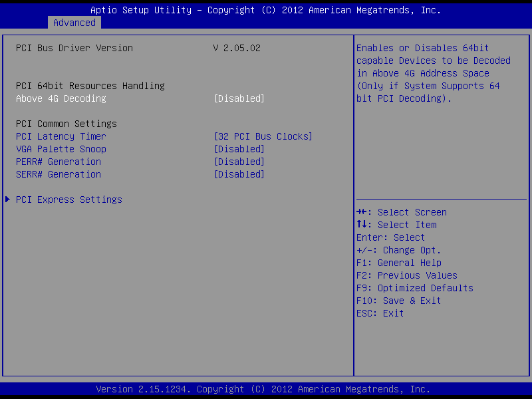Click the F2: Previous Values hint

pyautogui.click(x=407, y=275)
